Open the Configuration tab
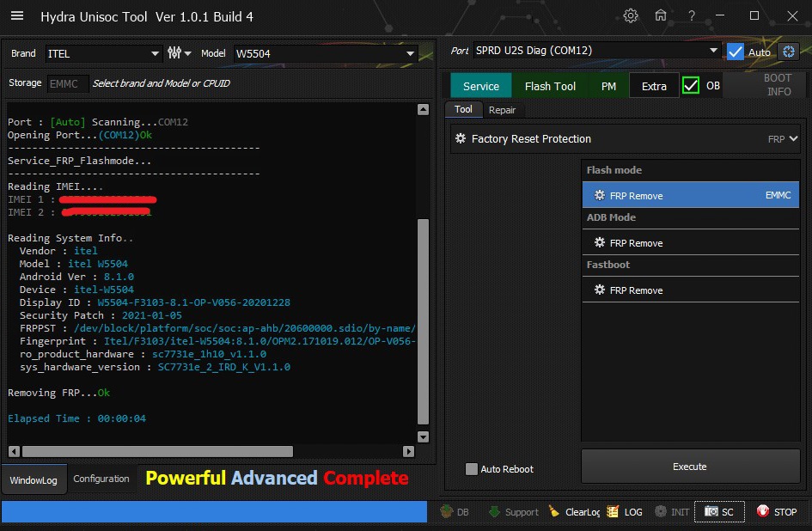 coord(101,479)
